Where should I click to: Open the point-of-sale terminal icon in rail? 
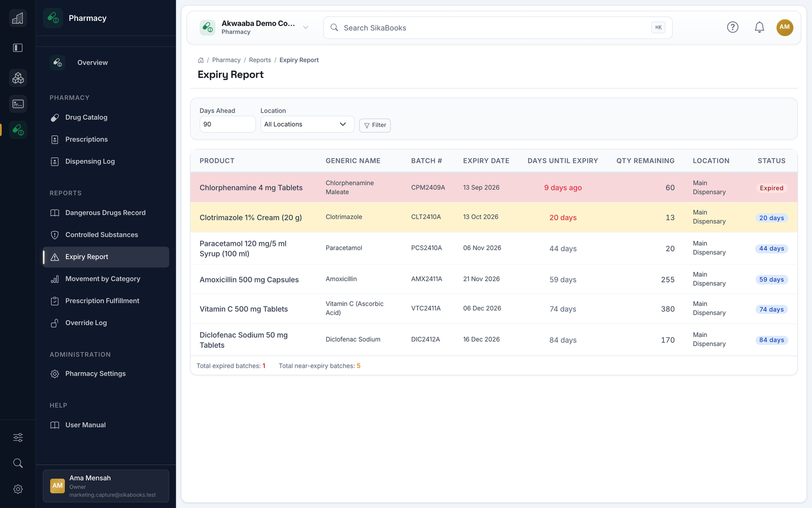coord(18,104)
